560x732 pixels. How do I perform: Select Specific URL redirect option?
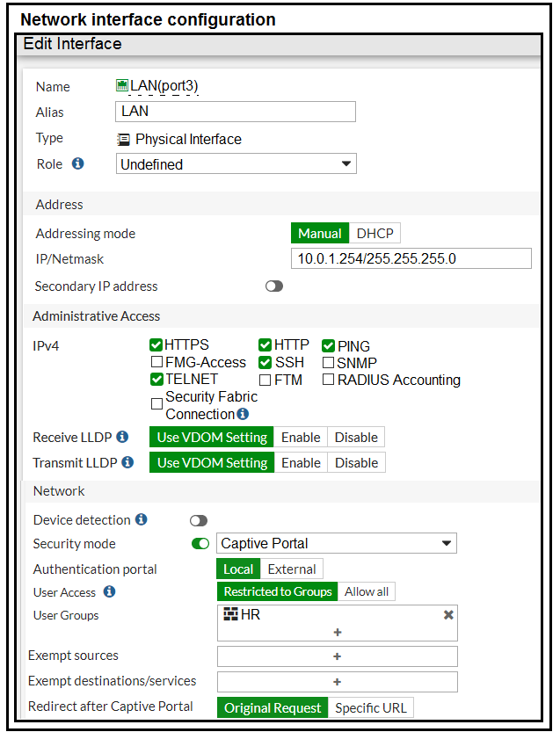tap(370, 708)
